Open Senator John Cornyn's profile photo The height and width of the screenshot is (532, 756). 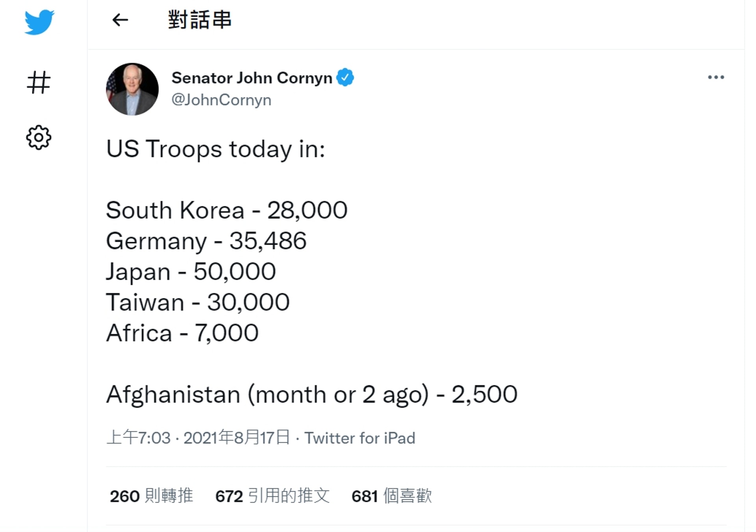(x=132, y=89)
